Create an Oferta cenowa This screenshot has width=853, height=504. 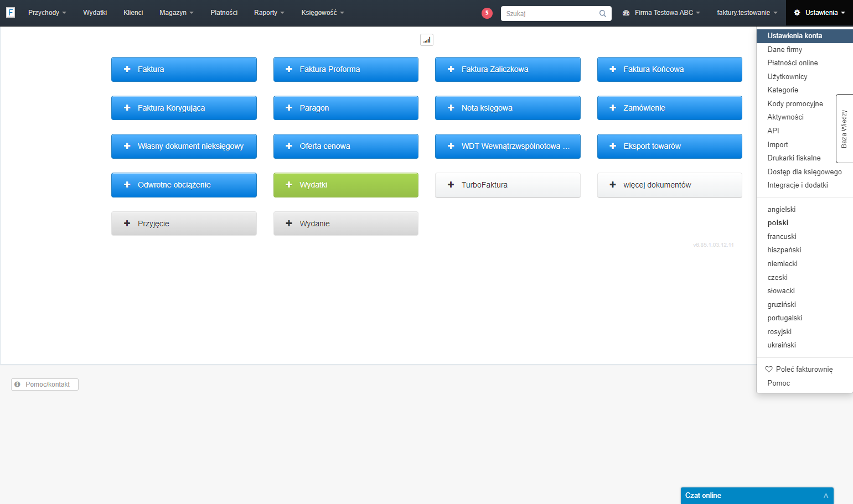tap(346, 146)
